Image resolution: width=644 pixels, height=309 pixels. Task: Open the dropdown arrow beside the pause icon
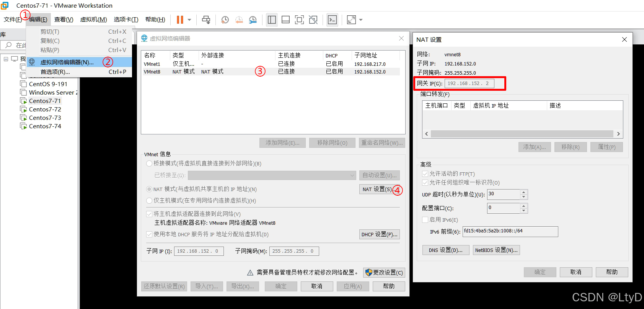tap(189, 20)
